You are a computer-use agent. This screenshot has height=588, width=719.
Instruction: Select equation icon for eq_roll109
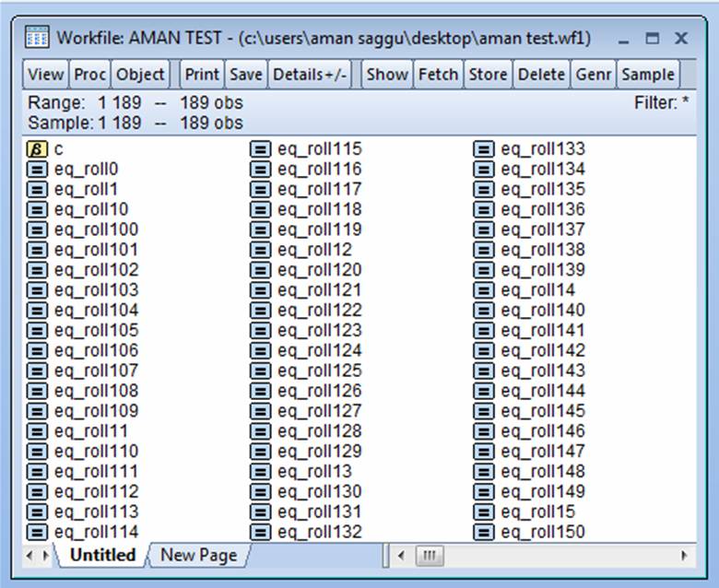pos(37,411)
